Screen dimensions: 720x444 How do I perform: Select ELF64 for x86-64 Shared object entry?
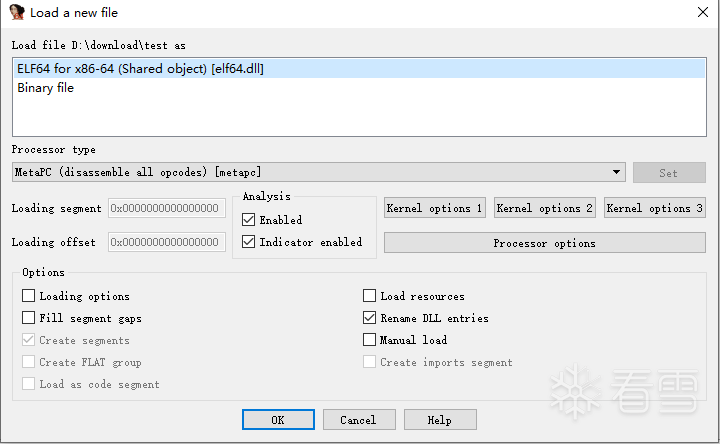(x=140, y=69)
